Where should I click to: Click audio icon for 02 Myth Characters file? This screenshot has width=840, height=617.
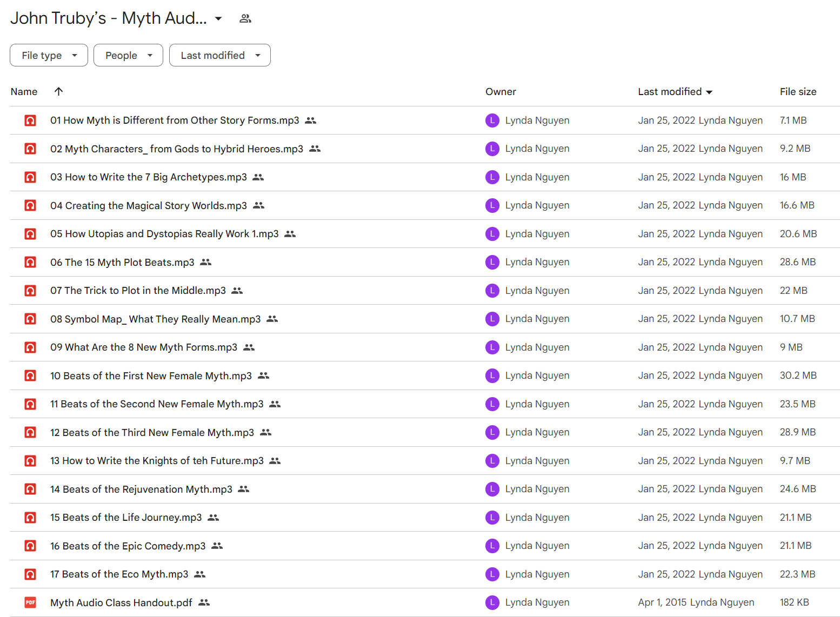click(x=30, y=149)
